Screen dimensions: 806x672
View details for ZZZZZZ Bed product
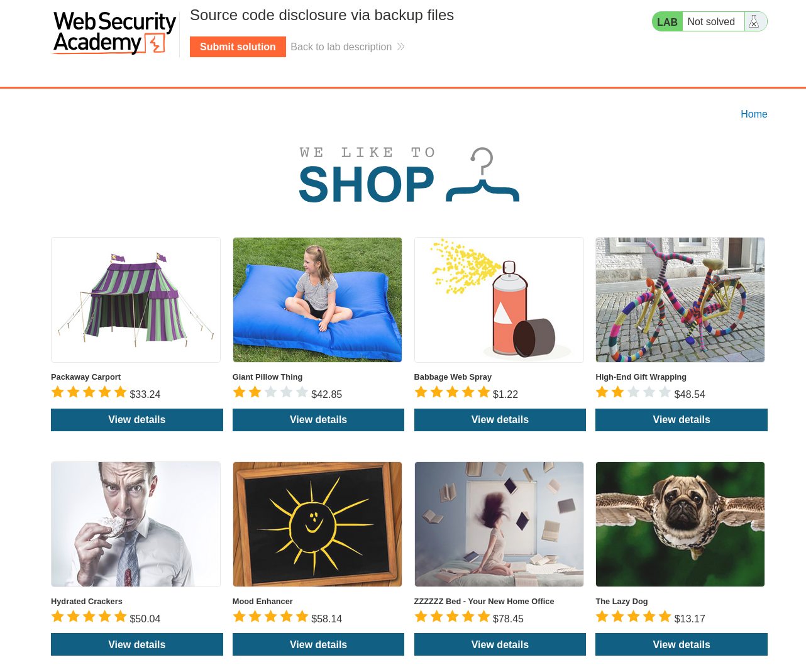click(500, 644)
